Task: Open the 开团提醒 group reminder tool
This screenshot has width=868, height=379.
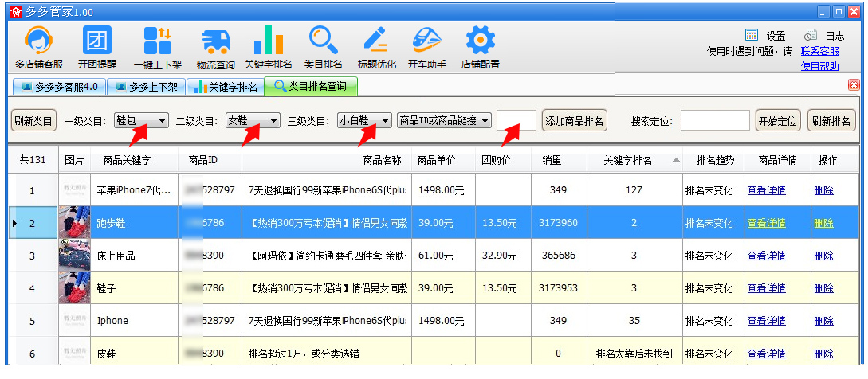Action: click(97, 48)
